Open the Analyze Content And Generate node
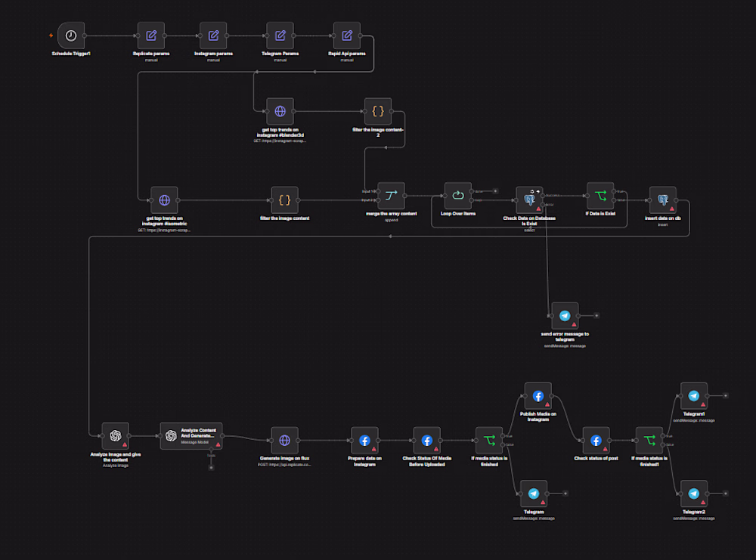The width and height of the screenshot is (756, 560). coord(191,435)
